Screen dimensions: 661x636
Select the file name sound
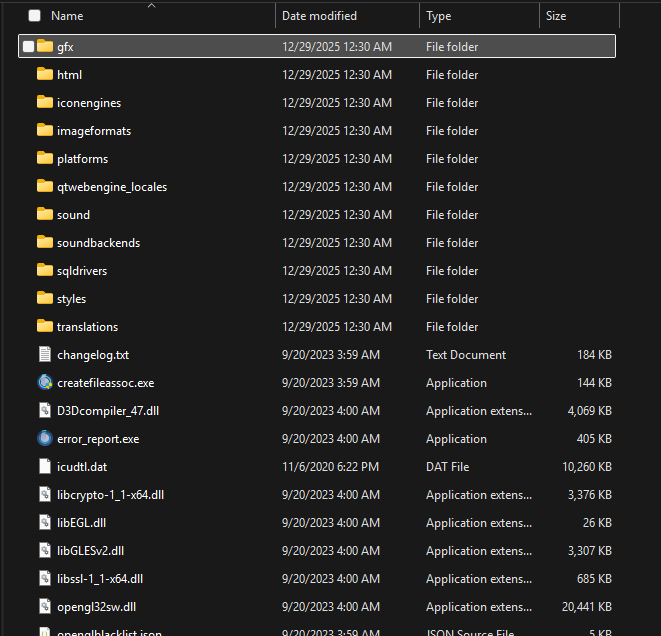pos(73,215)
